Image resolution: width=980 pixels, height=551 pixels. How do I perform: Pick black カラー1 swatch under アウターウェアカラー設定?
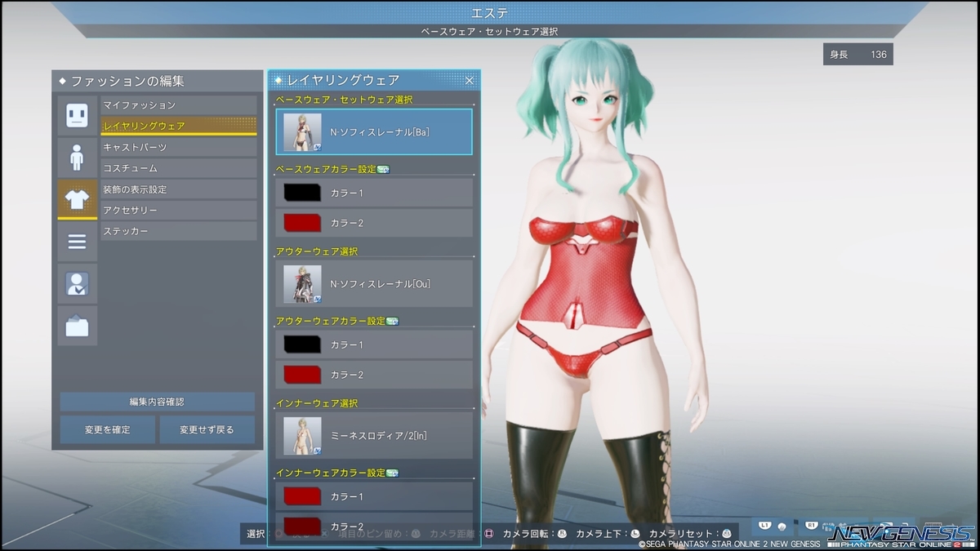point(302,344)
